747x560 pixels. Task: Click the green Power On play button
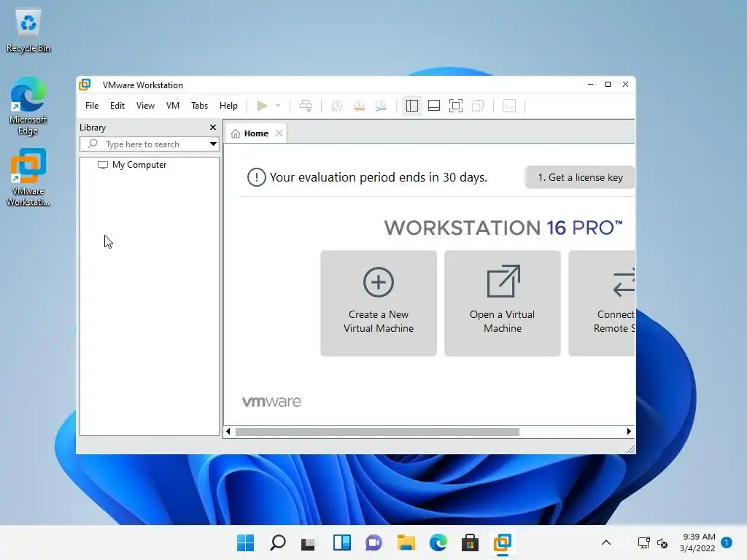click(262, 106)
